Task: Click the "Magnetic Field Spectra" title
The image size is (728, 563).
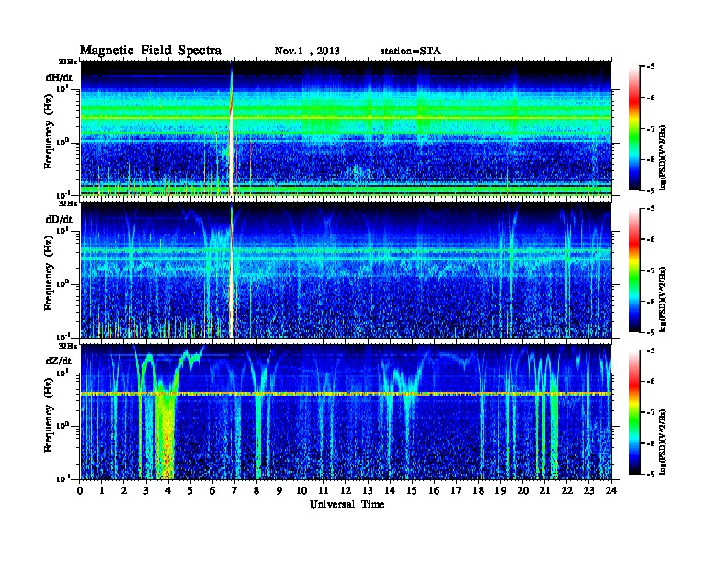Action: (151, 51)
